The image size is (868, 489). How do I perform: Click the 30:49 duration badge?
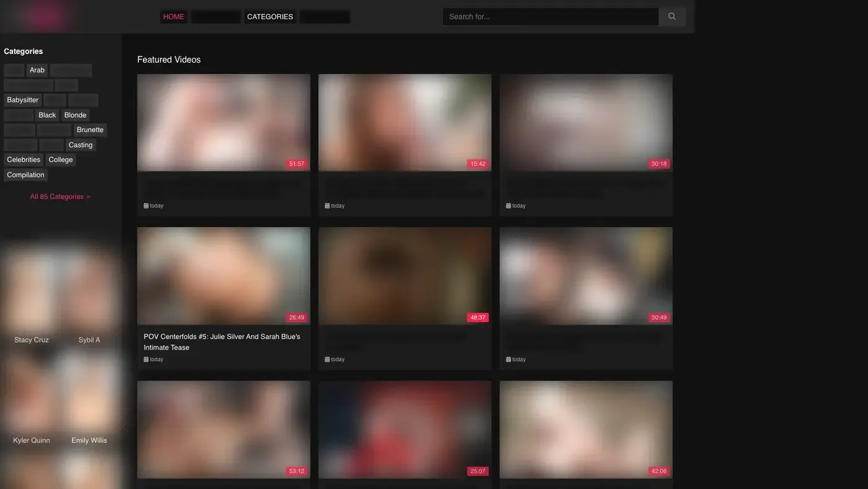point(658,318)
